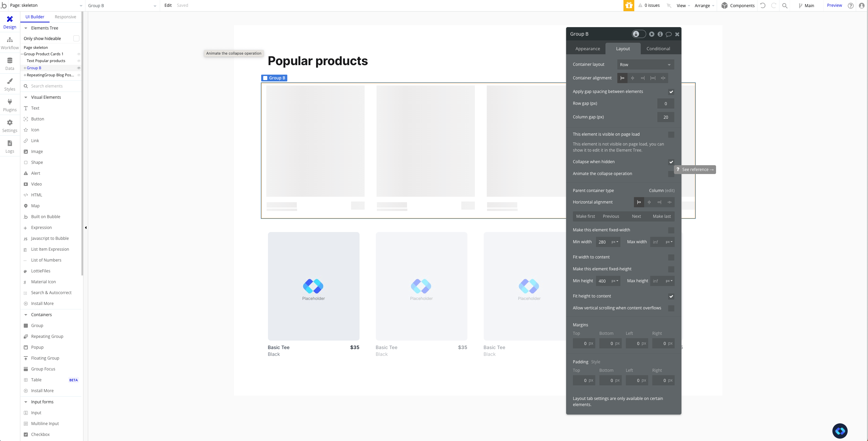Click the Make last button
Image resolution: width=868 pixels, height=441 pixels.
(x=661, y=216)
